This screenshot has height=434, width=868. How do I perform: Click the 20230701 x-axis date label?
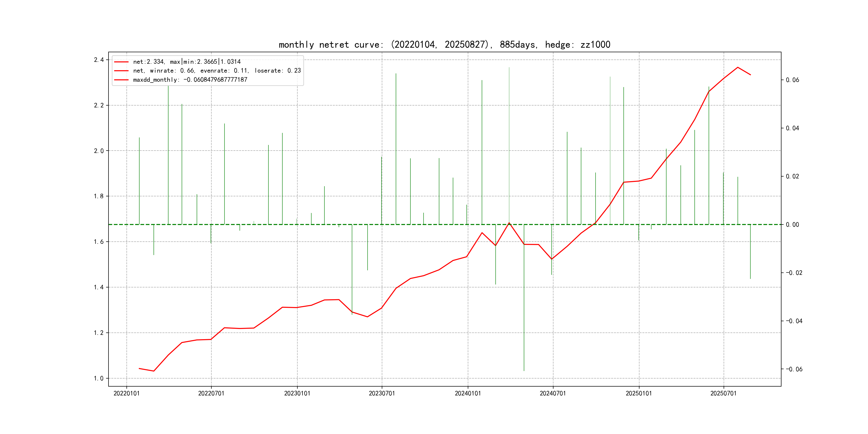tap(381, 393)
